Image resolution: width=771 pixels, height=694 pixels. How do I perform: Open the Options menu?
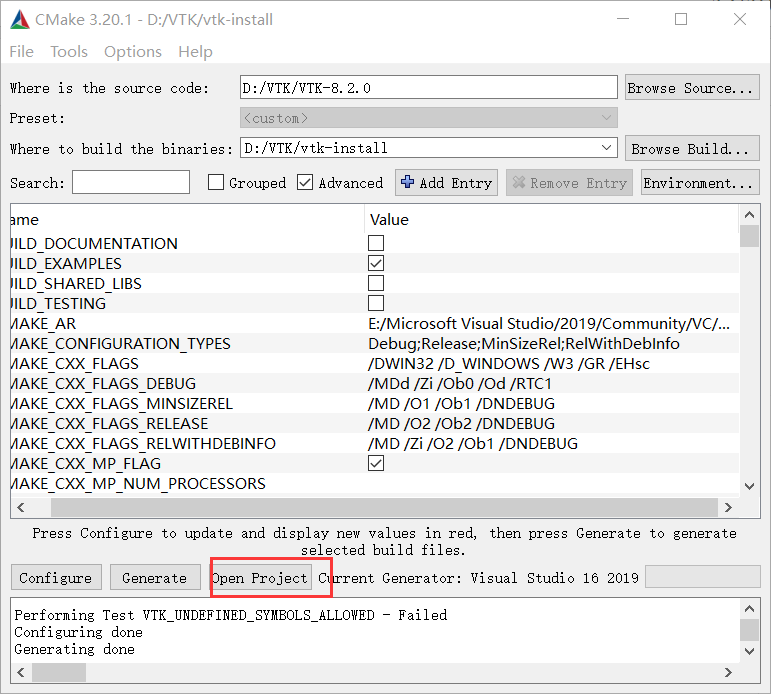[x=133, y=52]
